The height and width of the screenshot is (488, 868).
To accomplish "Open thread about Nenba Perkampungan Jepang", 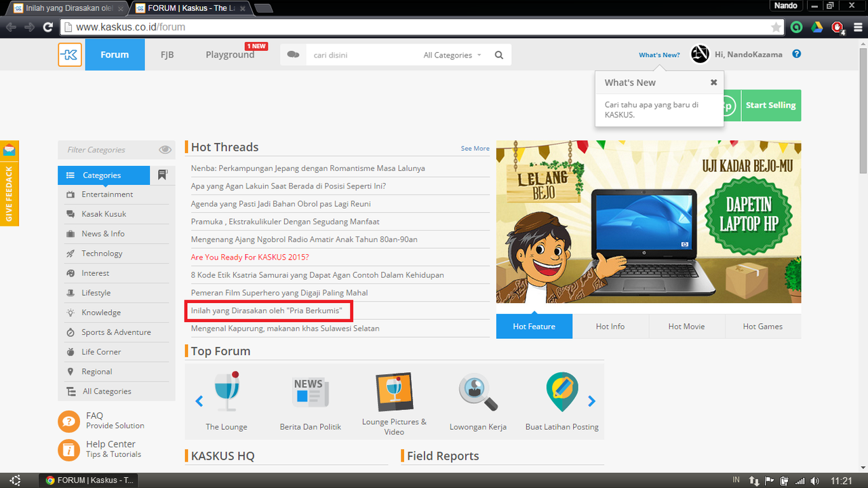I will coord(308,168).
